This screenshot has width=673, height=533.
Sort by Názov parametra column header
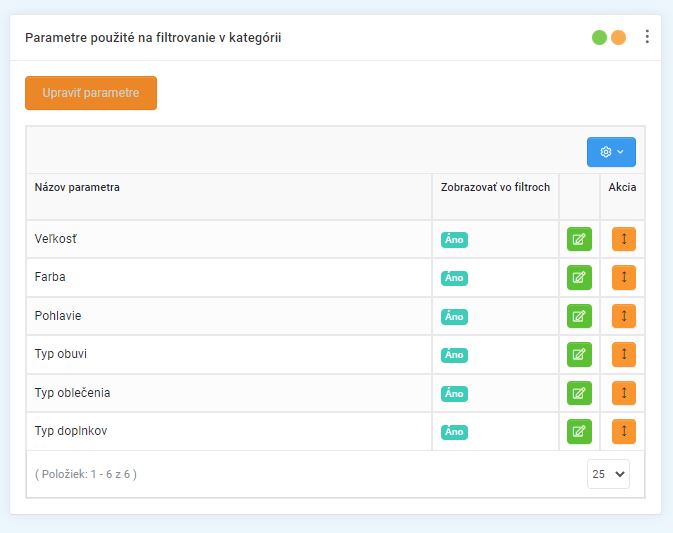[78, 187]
